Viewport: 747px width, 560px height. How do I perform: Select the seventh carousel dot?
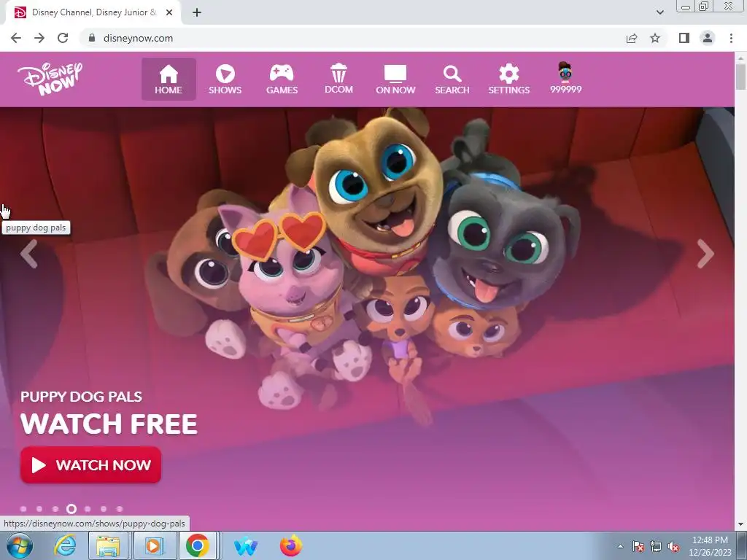coord(120,509)
